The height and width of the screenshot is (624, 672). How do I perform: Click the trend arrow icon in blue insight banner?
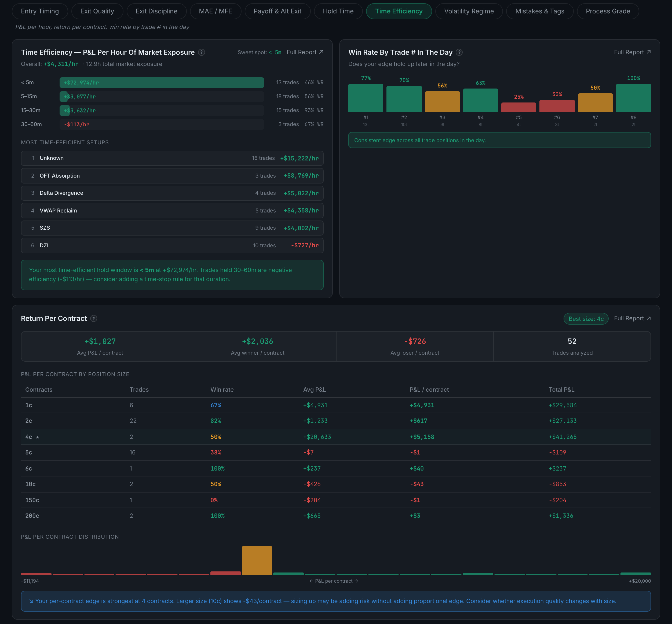tap(31, 601)
